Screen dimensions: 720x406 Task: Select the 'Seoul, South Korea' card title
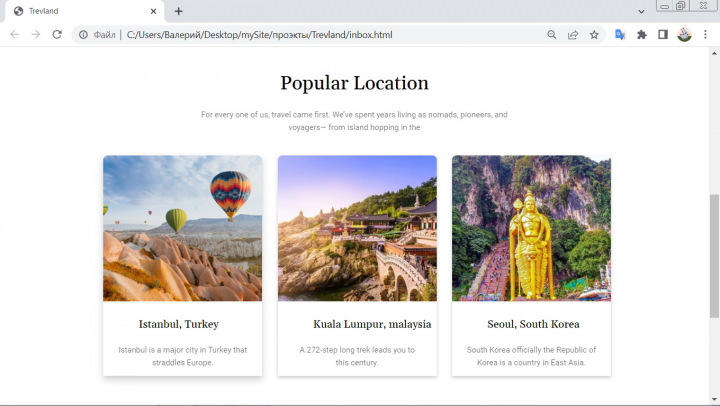click(x=533, y=324)
